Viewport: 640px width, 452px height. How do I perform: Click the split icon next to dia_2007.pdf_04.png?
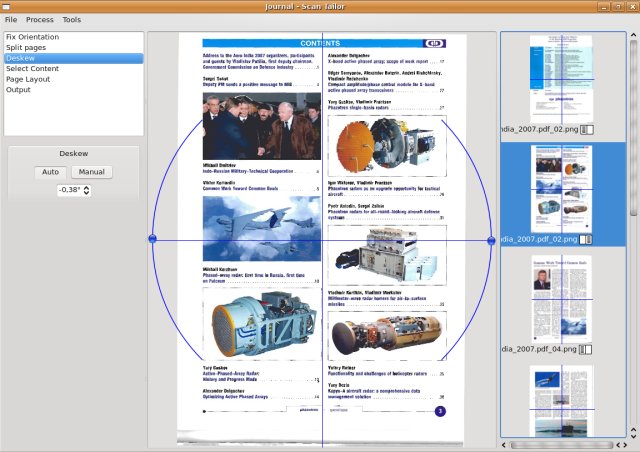click(x=585, y=350)
